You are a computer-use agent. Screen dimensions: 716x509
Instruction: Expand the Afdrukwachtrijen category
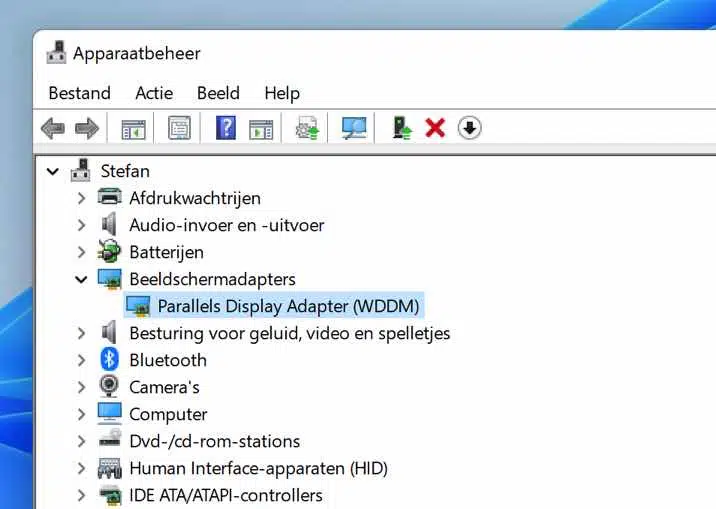81,198
